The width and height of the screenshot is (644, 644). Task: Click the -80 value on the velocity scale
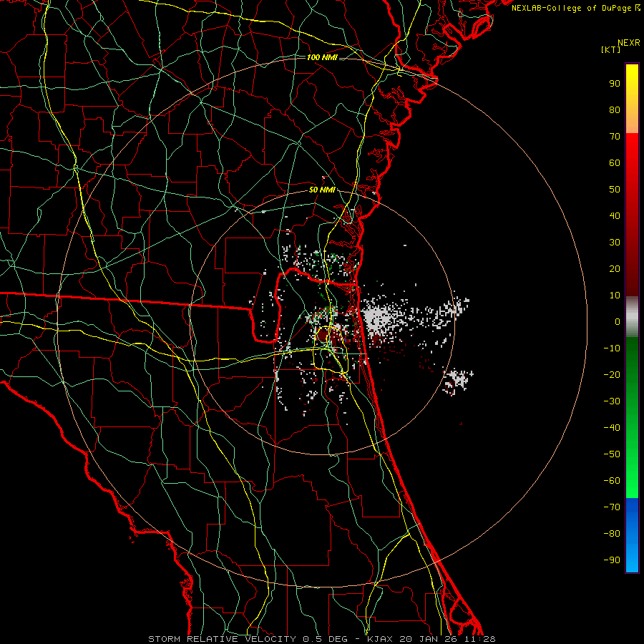[x=612, y=534]
